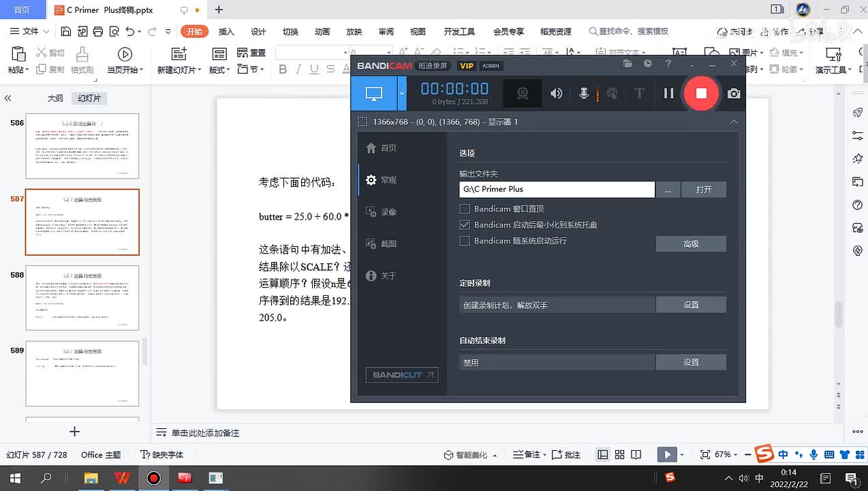Image resolution: width=868 pixels, height=491 pixels.
Task: Toggle bold B formatting
Action: (283, 70)
